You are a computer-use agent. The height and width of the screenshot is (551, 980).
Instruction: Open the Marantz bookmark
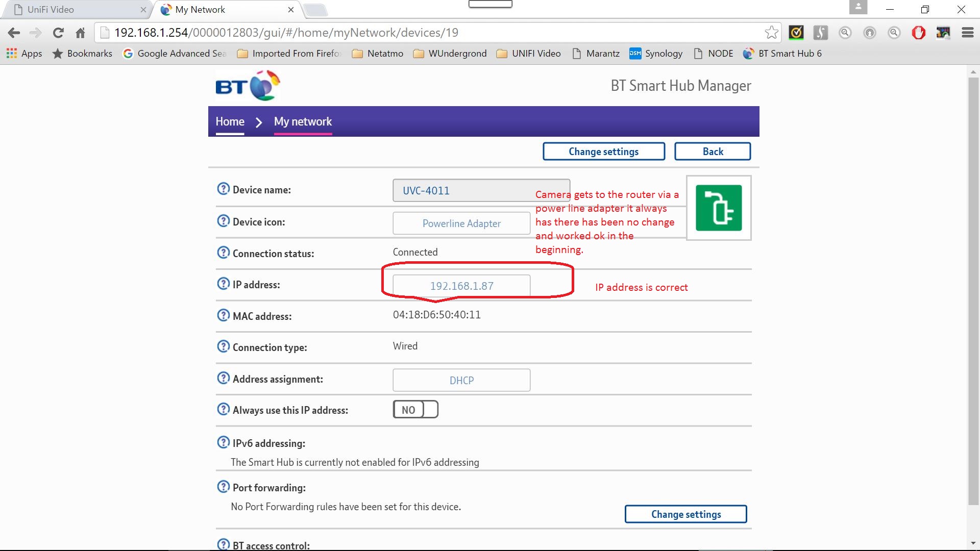click(596, 54)
